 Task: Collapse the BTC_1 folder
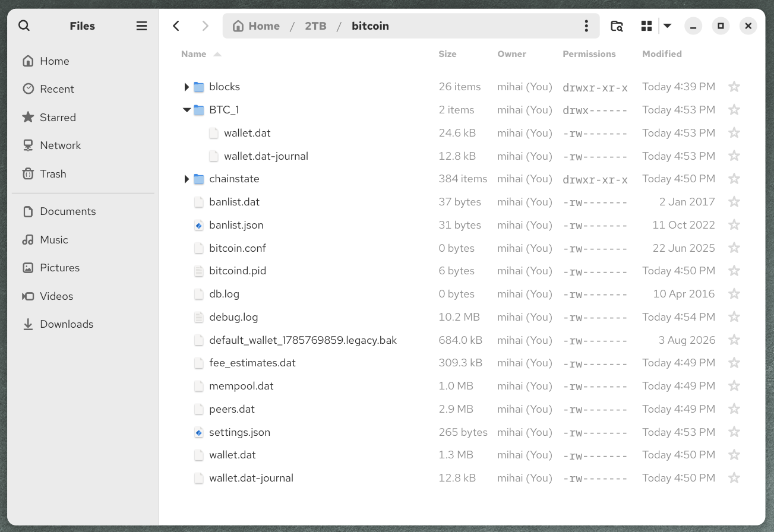187,110
